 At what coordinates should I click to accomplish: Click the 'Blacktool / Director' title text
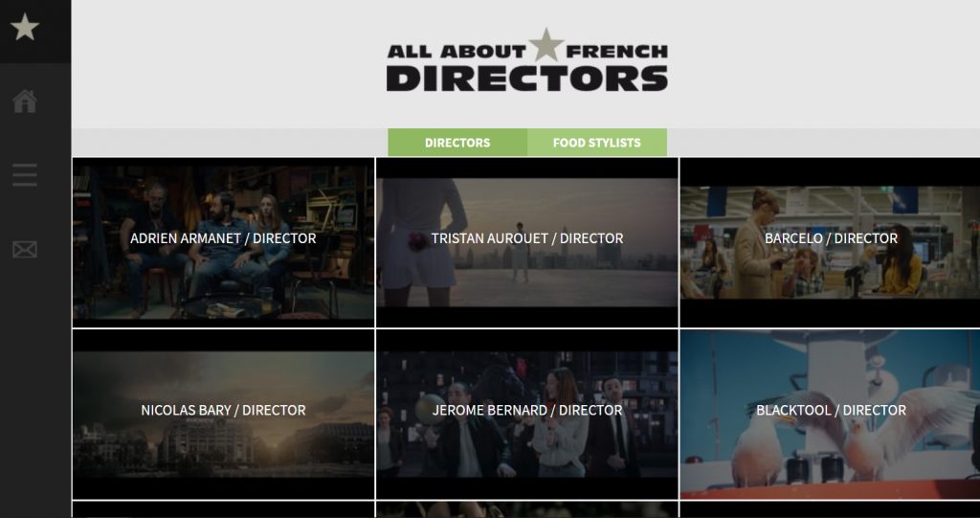[x=831, y=411]
